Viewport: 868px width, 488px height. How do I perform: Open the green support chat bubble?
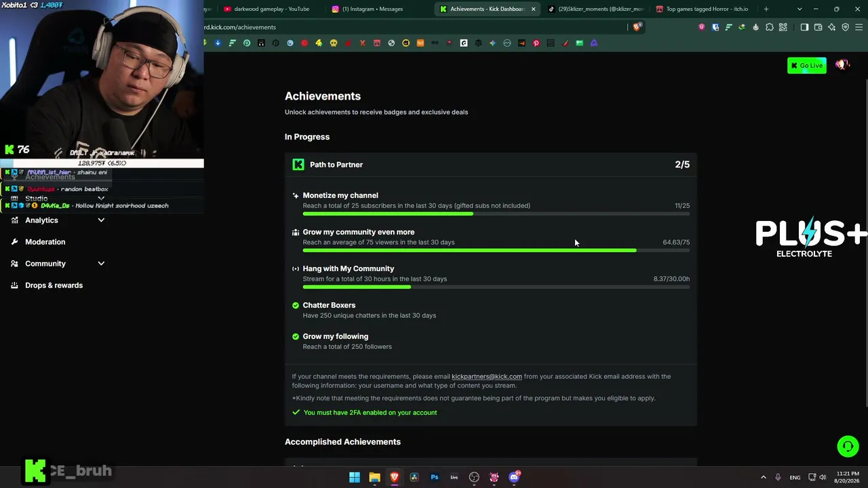(848, 446)
